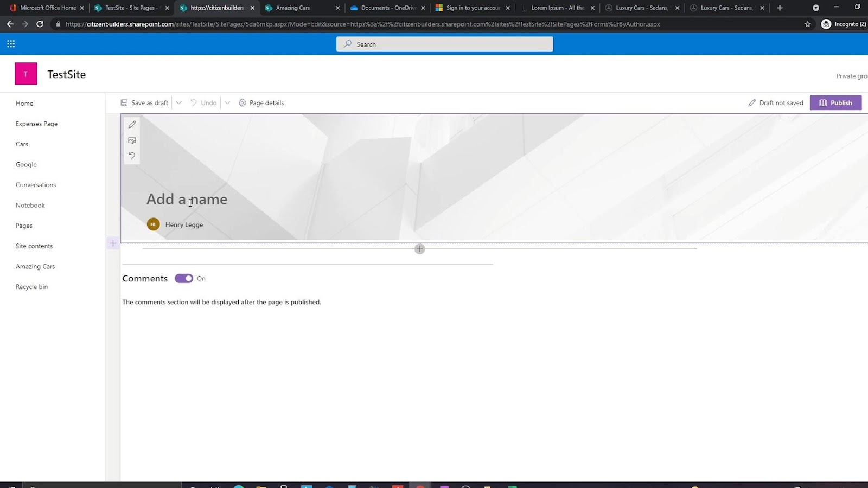Screen dimensions: 868x488
Task: Go back with the browser back arrow
Action: 10,24
